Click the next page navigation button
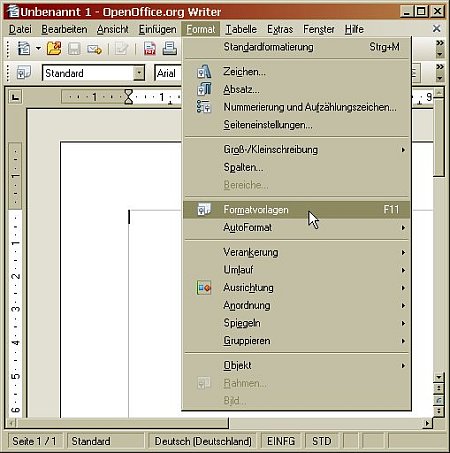The height and width of the screenshot is (453, 450). [439, 411]
